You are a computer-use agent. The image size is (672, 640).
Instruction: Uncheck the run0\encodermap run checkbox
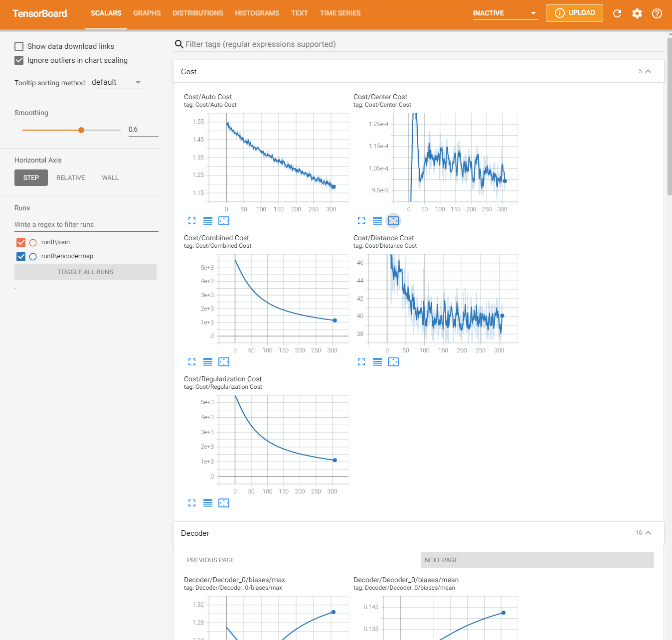(21, 257)
